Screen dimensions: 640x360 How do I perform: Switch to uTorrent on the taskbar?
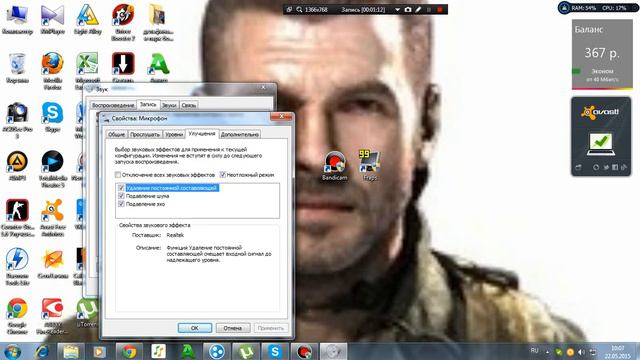point(246,351)
